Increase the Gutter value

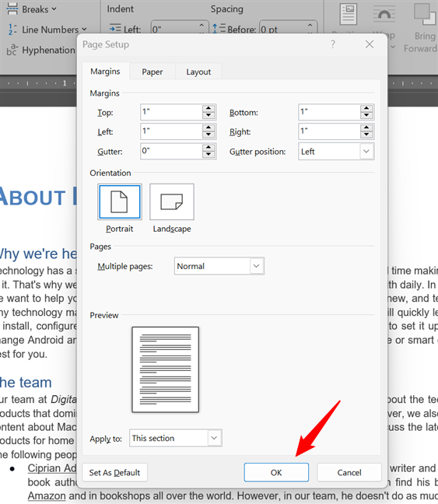[208, 148]
